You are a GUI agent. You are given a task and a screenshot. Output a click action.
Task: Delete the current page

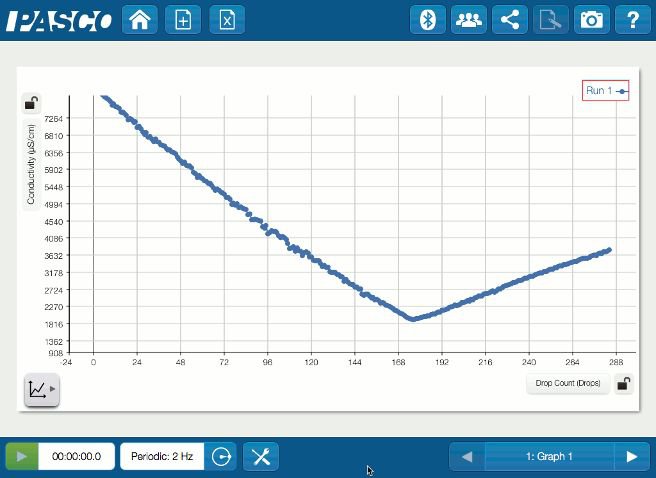227,20
